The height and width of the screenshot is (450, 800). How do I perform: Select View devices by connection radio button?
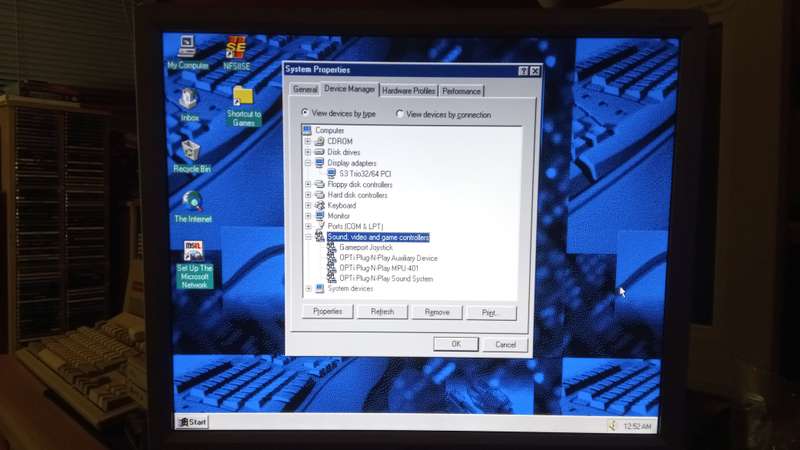pos(400,114)
